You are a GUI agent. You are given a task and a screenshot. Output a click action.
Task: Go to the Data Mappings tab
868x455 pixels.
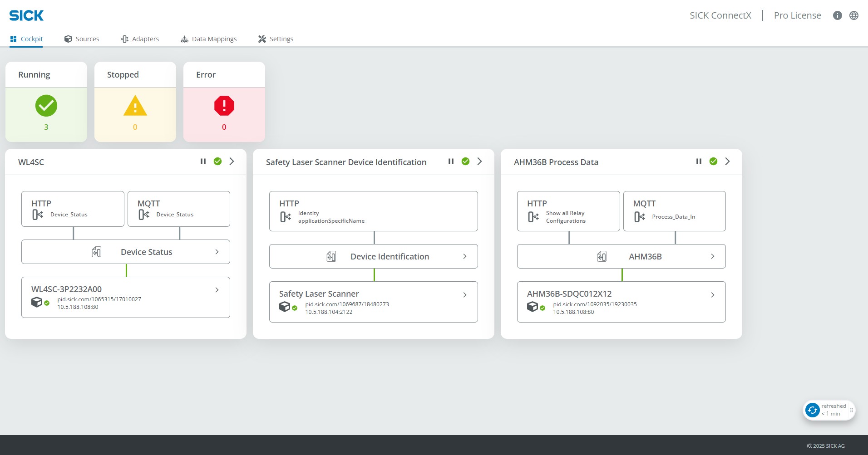tap(209, 39)
